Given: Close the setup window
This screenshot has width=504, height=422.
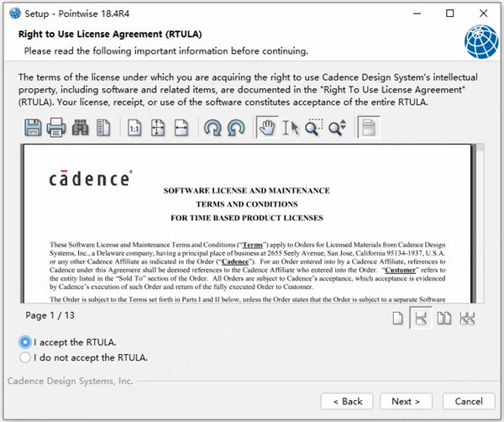Looking at the screenshot, I should (483, 13).
